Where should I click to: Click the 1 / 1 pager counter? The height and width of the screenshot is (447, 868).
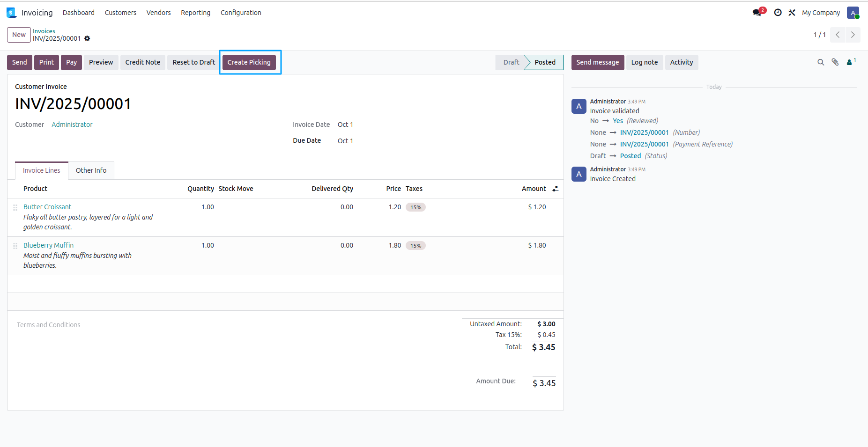click(x=819, y=35)
